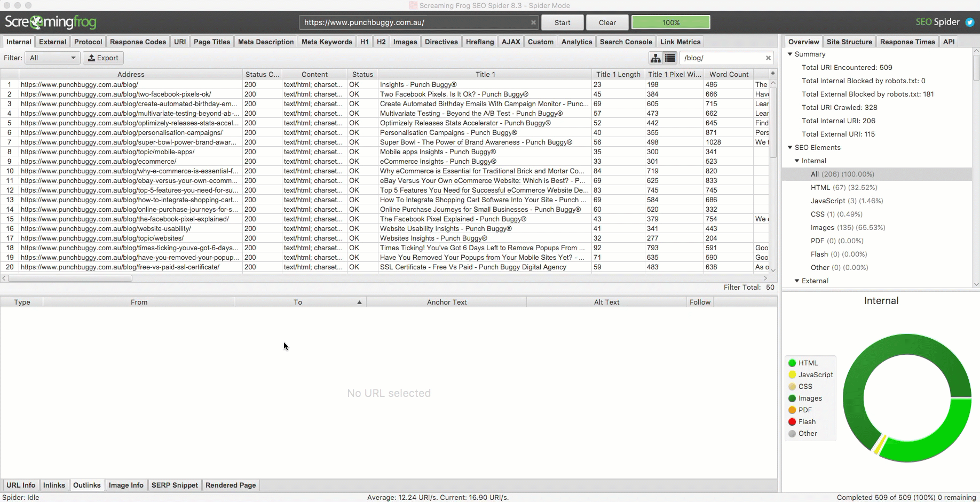Click the Flash legend color dot

click(792, 421)
